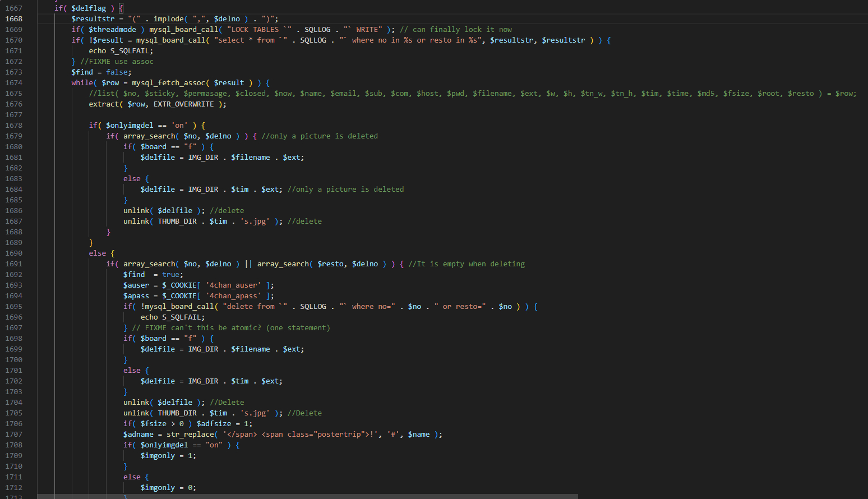Click the string '4chan_apass' on line 1694
This screenshot has width=868, height=499.
233,296
